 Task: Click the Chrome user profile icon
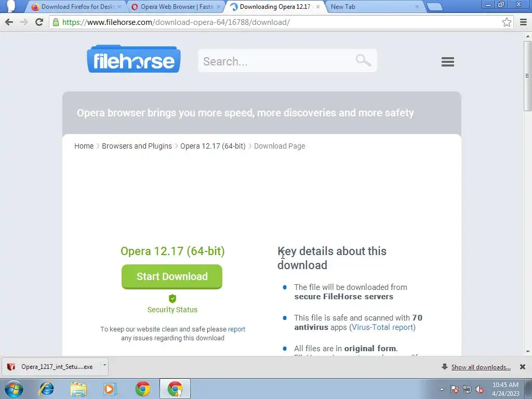click(x=11, y=6)
